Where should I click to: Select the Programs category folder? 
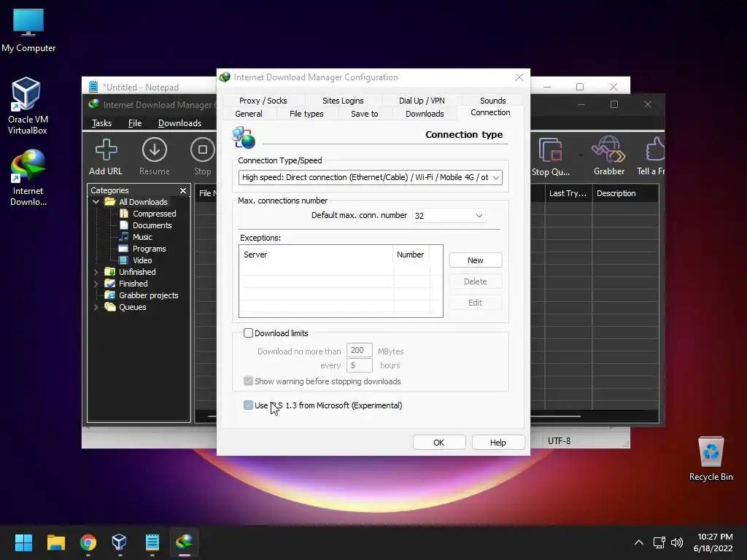point(149,249)
